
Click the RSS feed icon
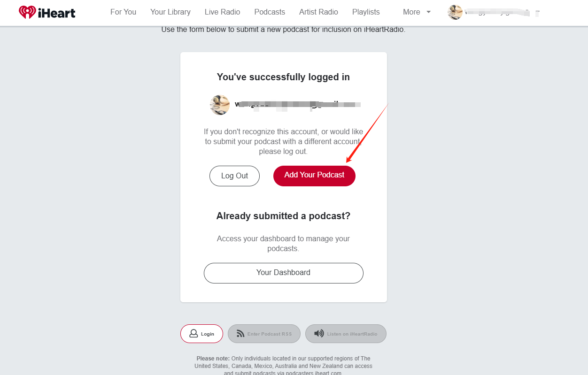click(240, 334)
